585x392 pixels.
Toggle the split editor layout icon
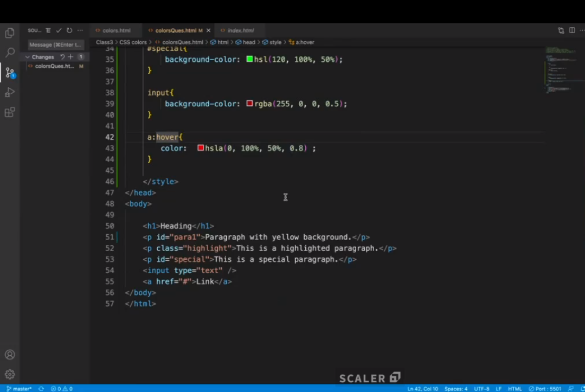click(x=572, y=30)
